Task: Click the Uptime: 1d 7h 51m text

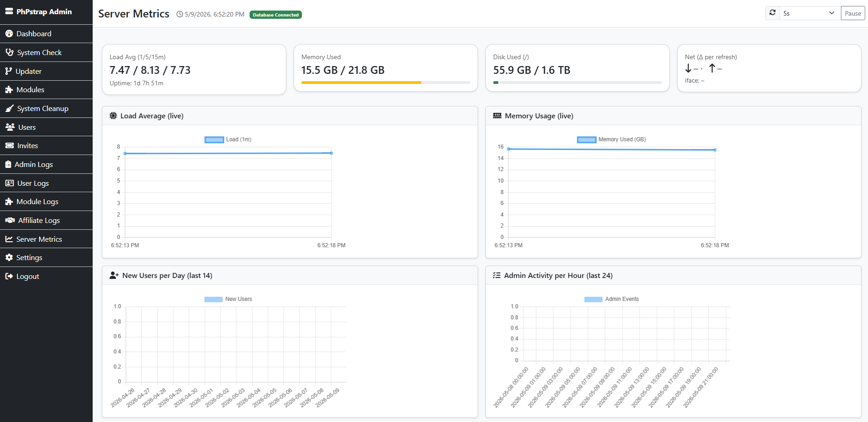Action: 136,83
